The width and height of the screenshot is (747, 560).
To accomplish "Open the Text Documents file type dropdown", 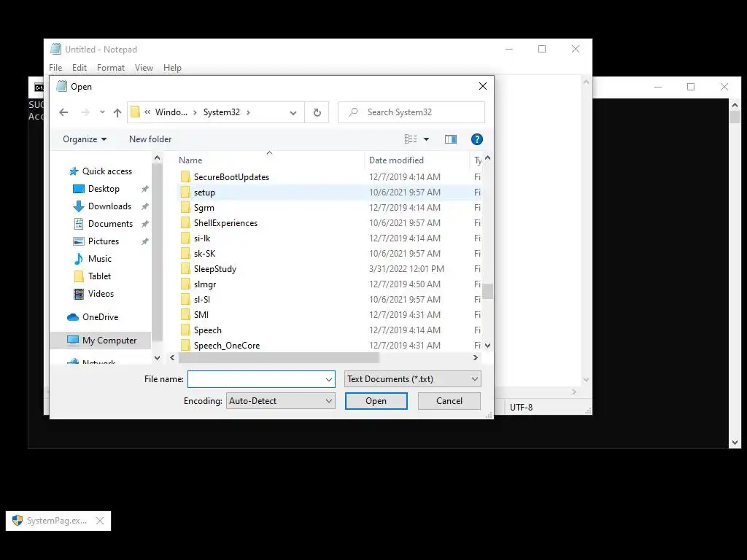I will [x=413, y=379].
